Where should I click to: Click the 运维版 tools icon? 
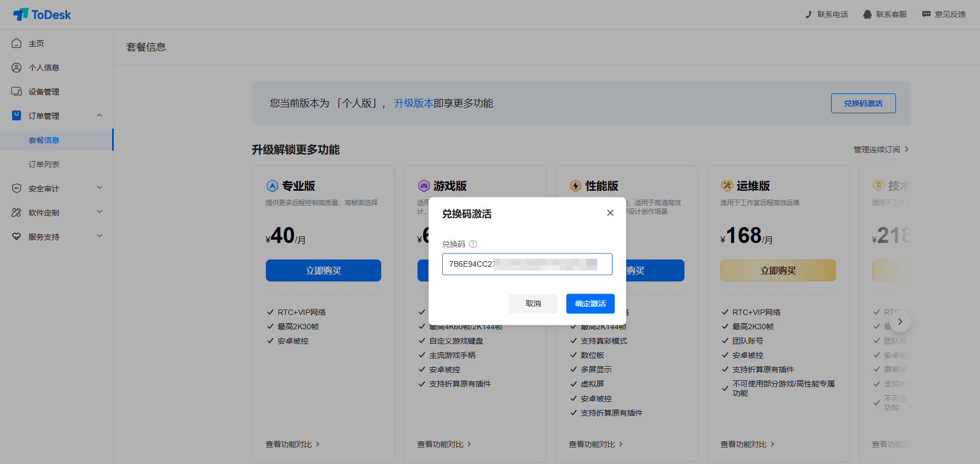coord(727,186)
